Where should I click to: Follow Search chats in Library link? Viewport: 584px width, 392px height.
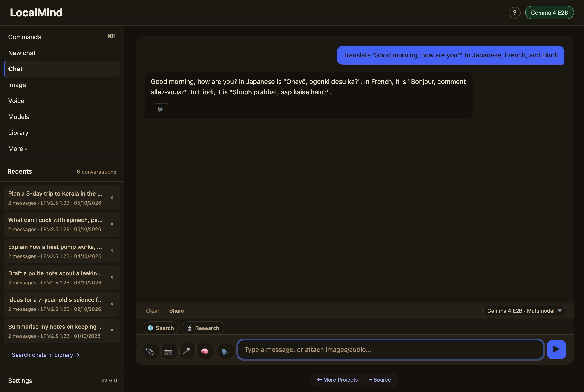coord(46,355)
